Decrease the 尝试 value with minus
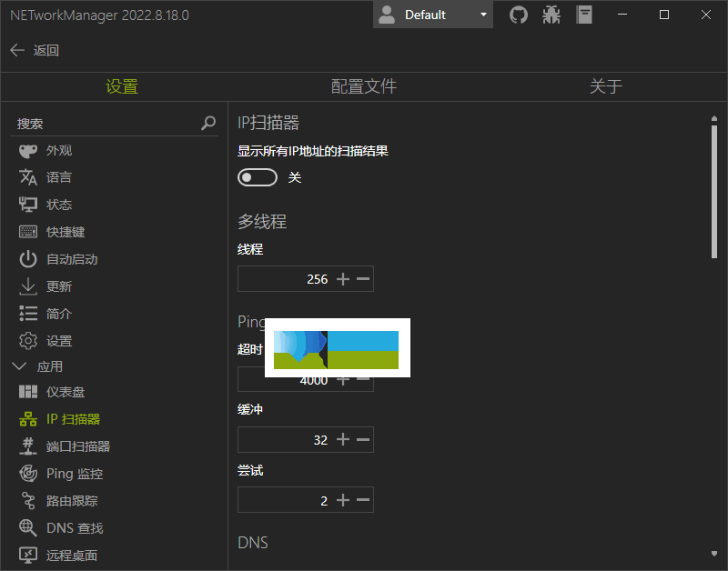Image resolution: width=728 pixels, height=571 pixels. tap(363, 500)
